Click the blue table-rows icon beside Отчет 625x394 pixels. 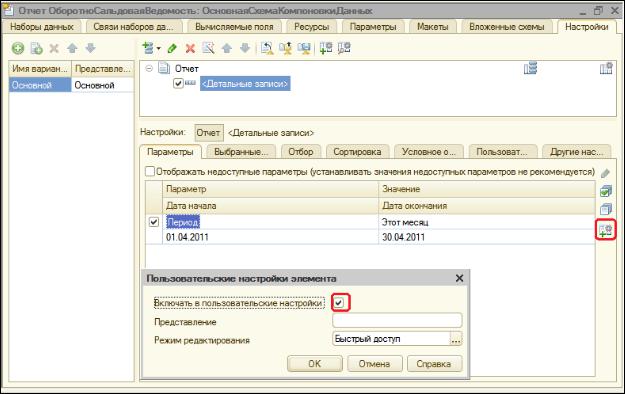pyautogui.click(x=531, y=68)
